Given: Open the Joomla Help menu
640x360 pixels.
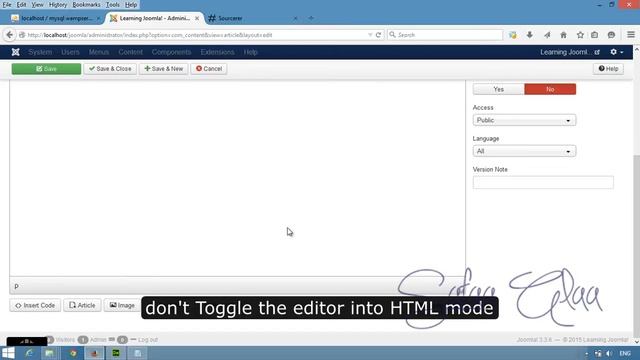Looking at the screenshot, I should 250,52.
